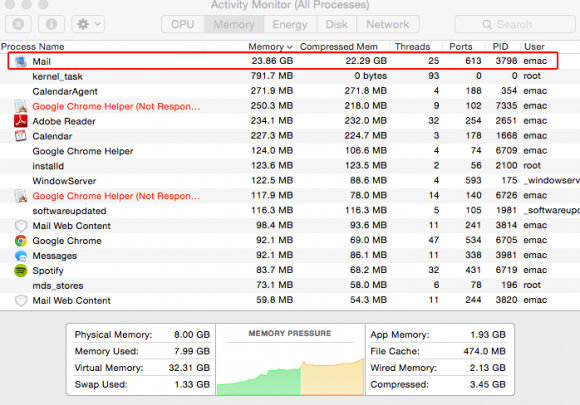
Task: Open the gear action dropdown menu
Action: click(88, 24)
